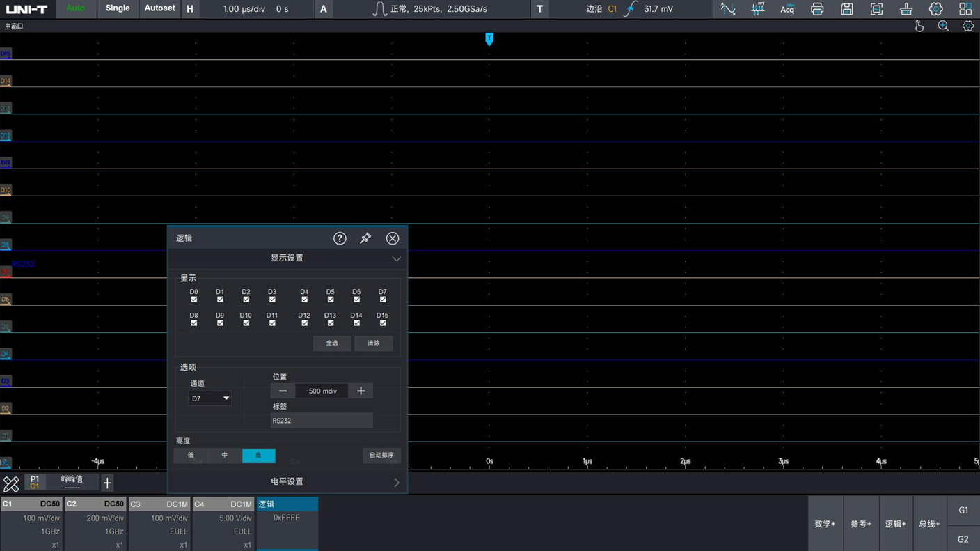
Task: Select the 逻辑 0xFFFF channel tab
Action: (x=287, y=524)
